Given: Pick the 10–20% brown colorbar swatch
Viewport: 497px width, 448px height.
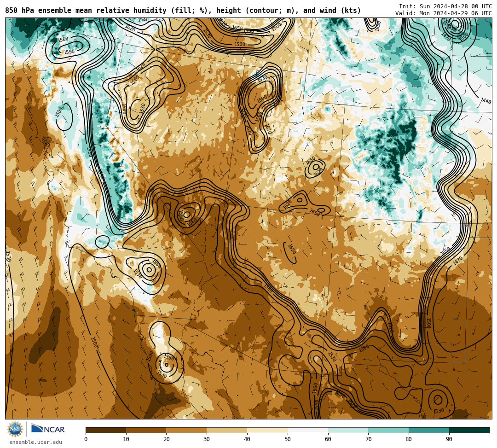Looking at the screenshot, I should [x=146, y=430].
